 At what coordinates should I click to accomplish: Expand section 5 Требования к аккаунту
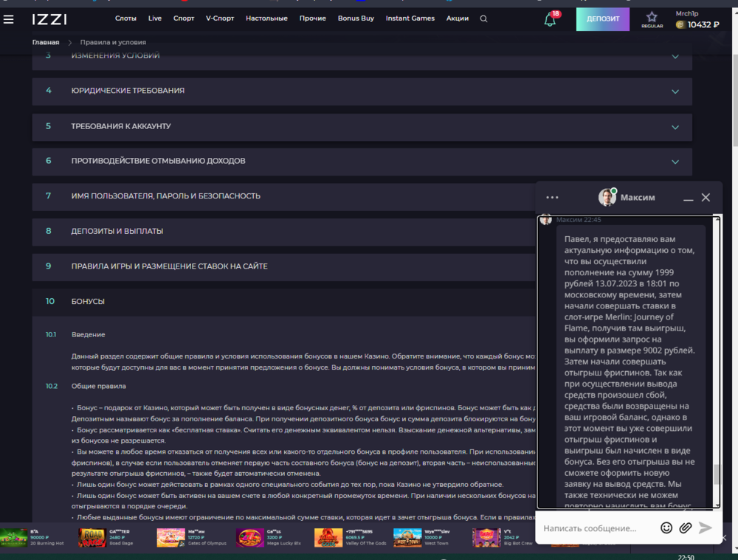click(x=362, y=127)
